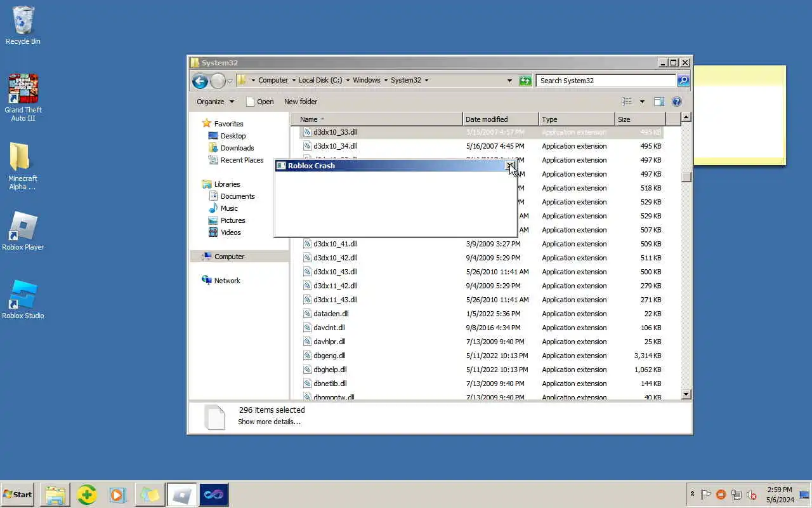
Task: Click the muted volume tray icon
Action: [x=752, y=495]
